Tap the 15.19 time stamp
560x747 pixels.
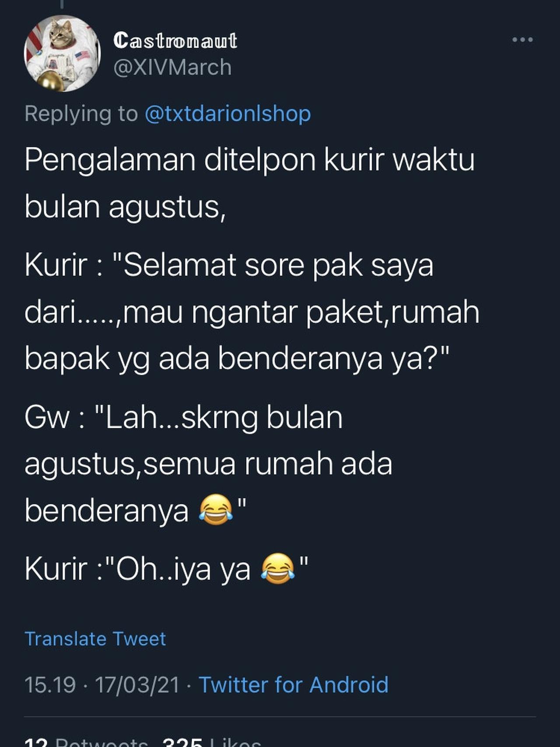(x=50, y=685)
